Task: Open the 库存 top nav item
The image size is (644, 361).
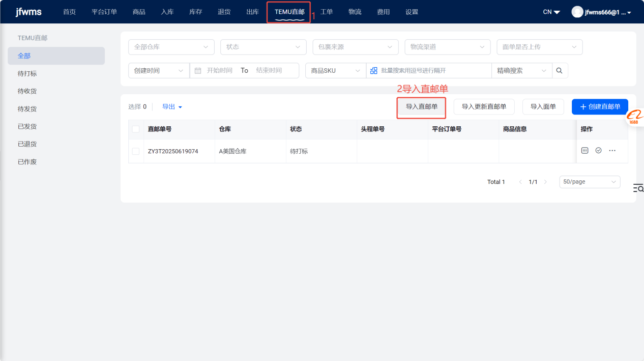Action: (x=195, y=12)
